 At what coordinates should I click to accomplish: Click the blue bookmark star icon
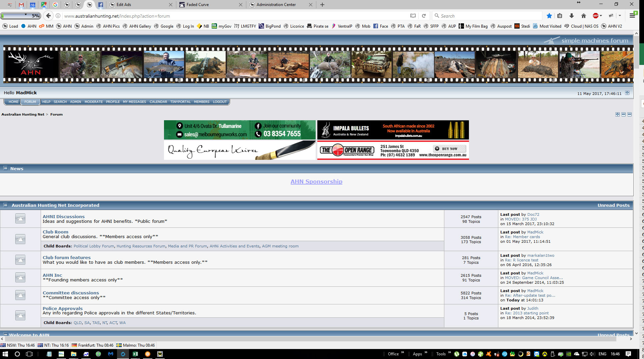click(x=549, y=16)
